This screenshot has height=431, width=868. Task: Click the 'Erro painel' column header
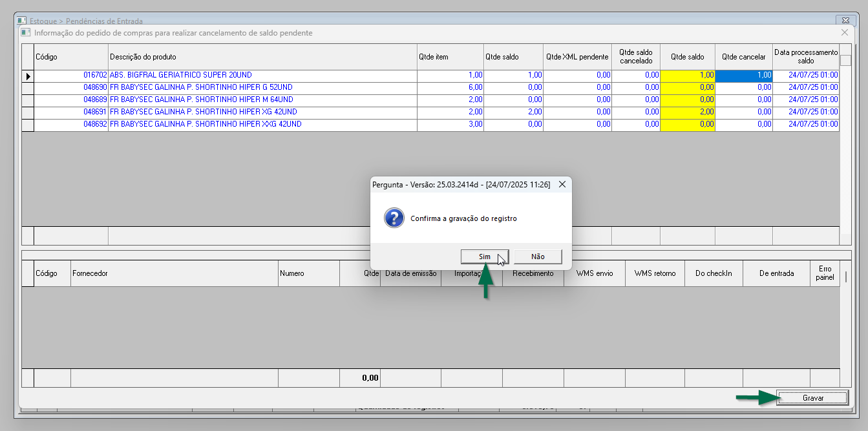click(x=825, y=273)
